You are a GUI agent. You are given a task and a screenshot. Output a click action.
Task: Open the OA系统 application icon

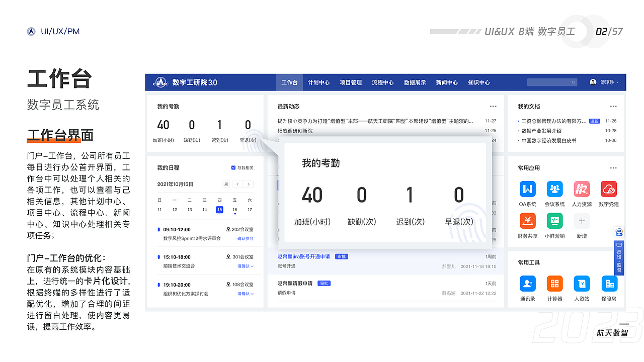click(527, 188)
